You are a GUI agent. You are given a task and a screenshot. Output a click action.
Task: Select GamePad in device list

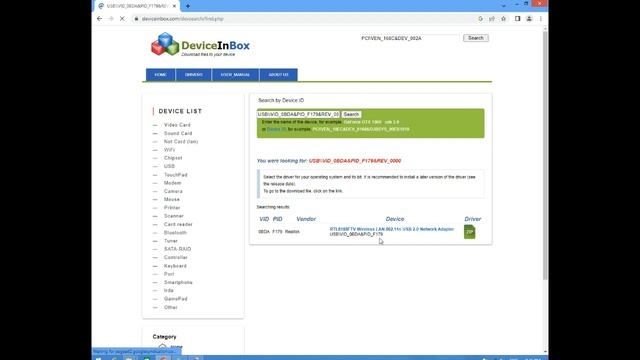[x=176, y=299]
